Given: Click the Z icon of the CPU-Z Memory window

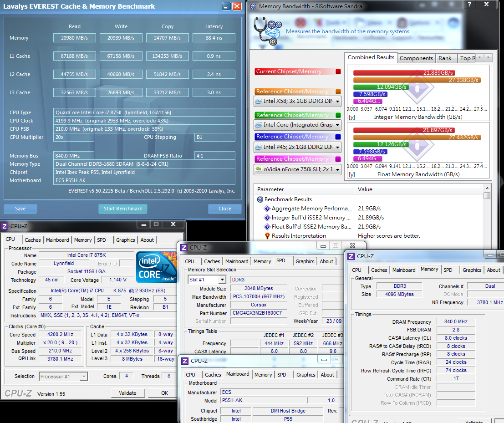Looking at the screenshot, I should (351, 256).
